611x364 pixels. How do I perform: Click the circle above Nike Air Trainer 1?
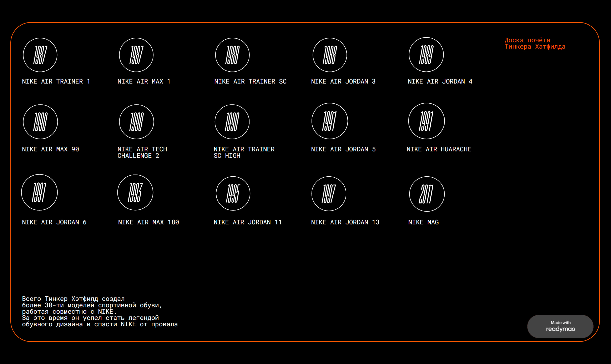pos(40,55)
